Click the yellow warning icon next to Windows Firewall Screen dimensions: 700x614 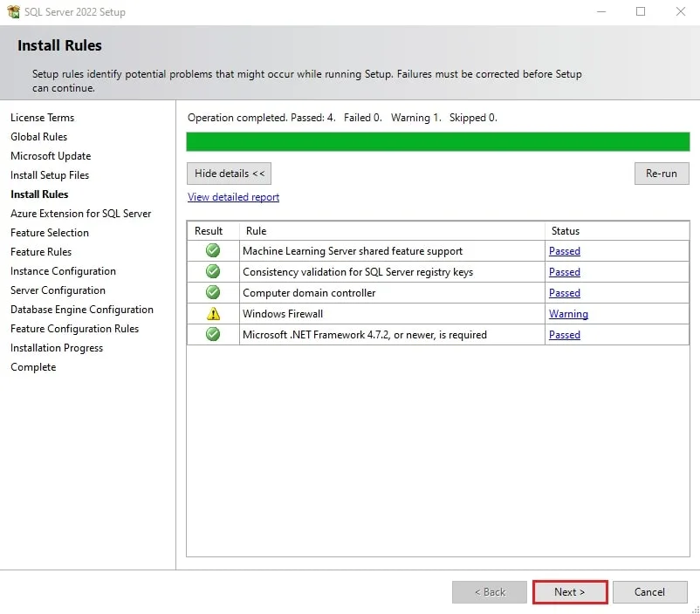coord(212,313)
